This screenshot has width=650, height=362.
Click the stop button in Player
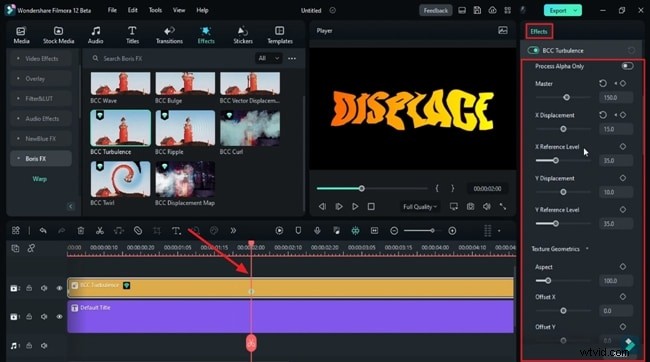[x=371, y=207]
